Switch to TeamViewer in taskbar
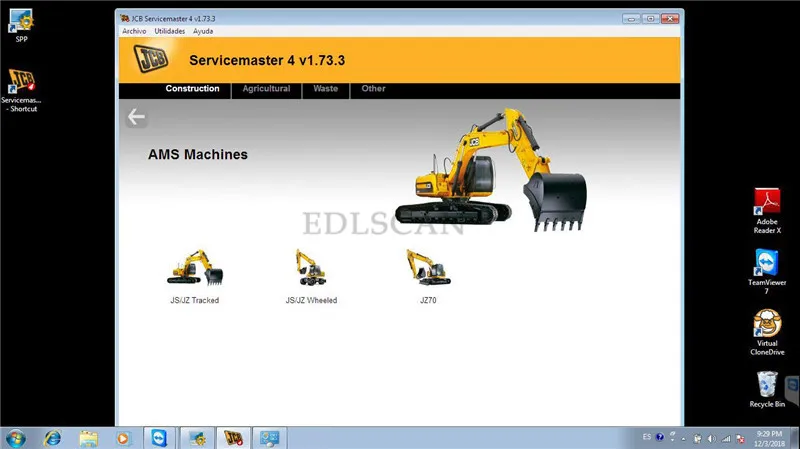Screen dimensions: 800x449 (x=159, y=438)
